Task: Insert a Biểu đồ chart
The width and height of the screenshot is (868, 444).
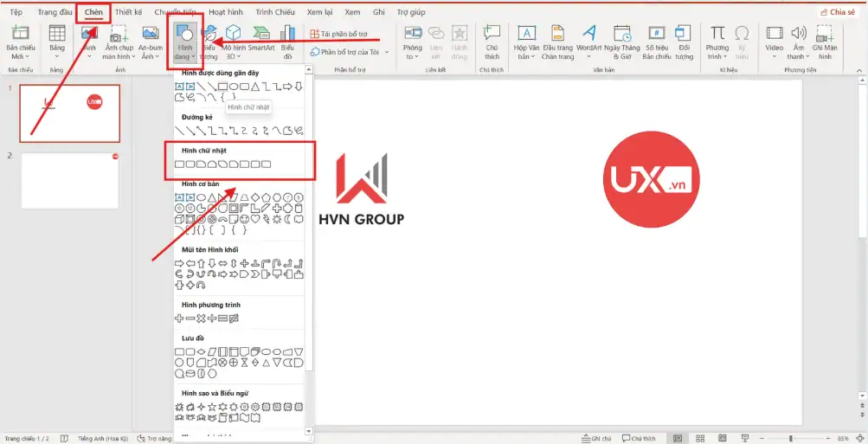Action: click(287, 42)
